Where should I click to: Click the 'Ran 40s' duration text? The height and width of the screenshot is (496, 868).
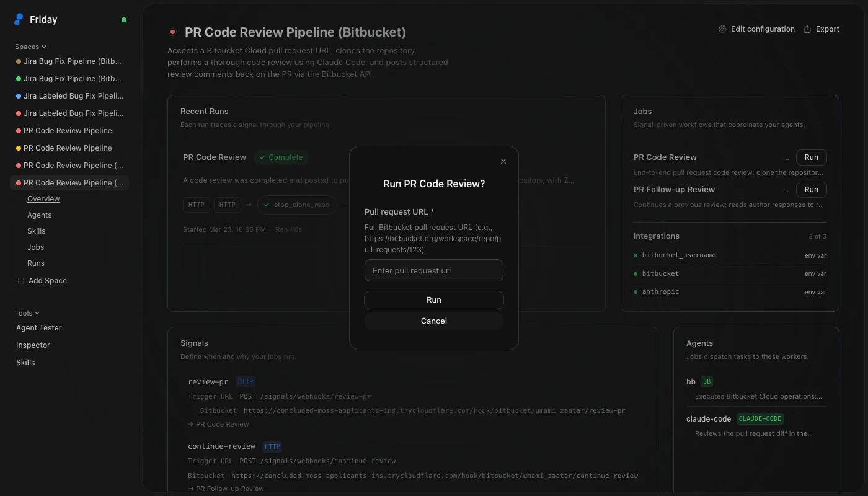click(x=289, y=229)
